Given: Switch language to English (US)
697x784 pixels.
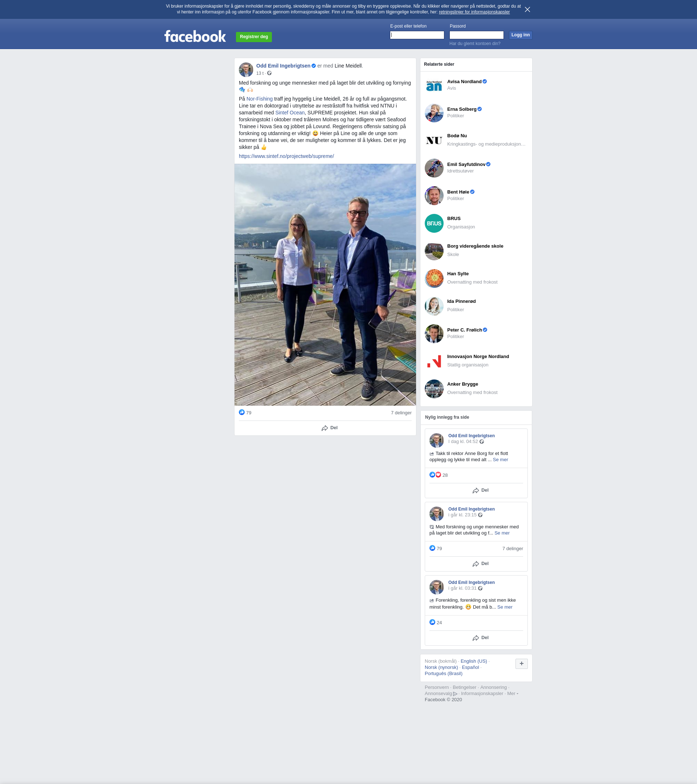Looking at the screenshot, I should pyautogui.click(x=473, y=661).
